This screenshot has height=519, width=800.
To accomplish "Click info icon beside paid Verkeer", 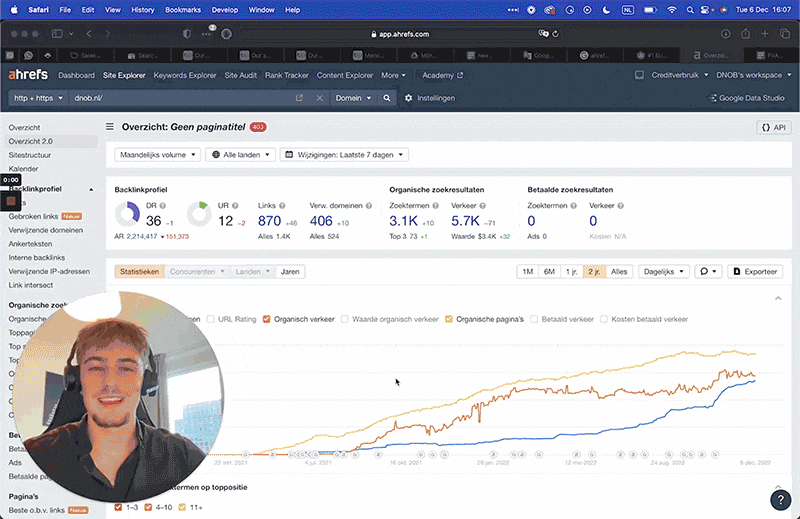I will pyautogui.click(x=621, y=206).
